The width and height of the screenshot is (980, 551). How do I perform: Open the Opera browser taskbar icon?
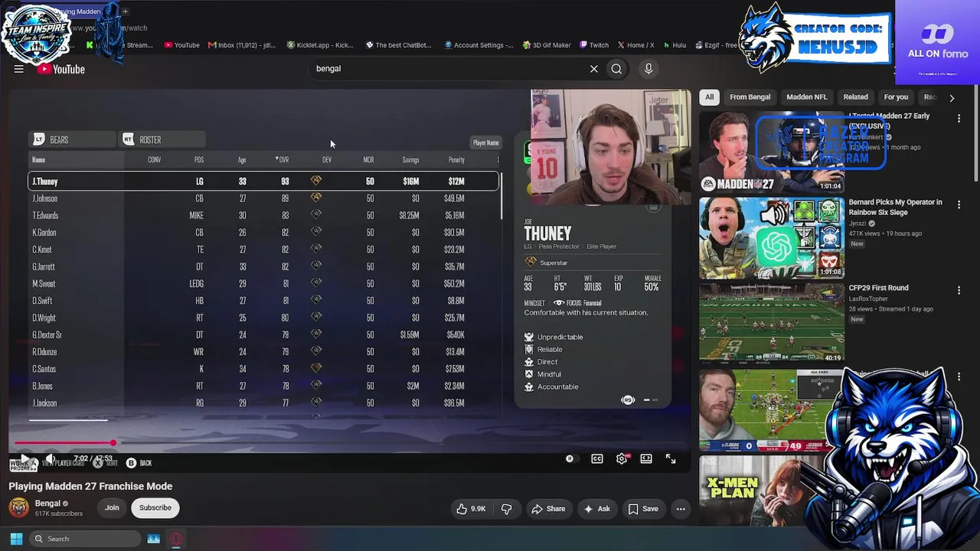(x=176, y=539)
